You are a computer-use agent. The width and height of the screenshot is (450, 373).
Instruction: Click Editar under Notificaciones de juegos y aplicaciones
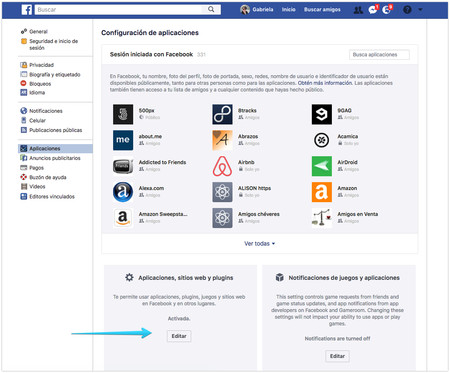pyautogui.click(x=337, y=356)
